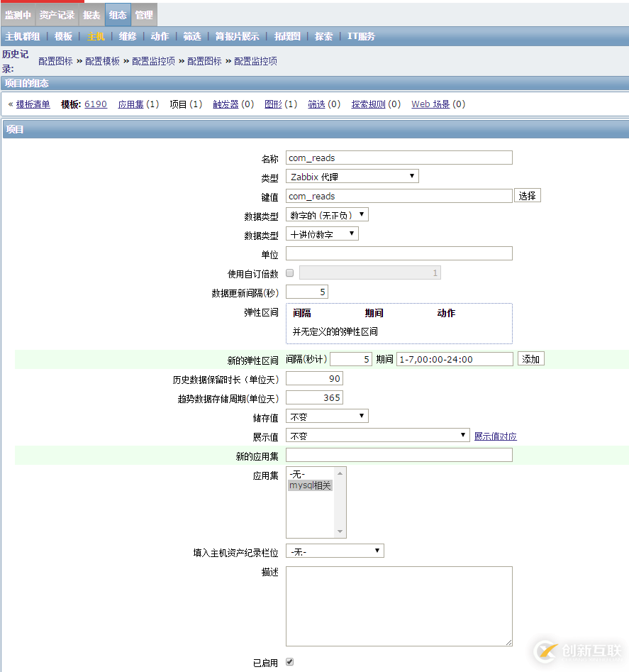Click the 历史数据保留时长 field
Viewport: 629px width, 672px height.
tap(314, 378)
